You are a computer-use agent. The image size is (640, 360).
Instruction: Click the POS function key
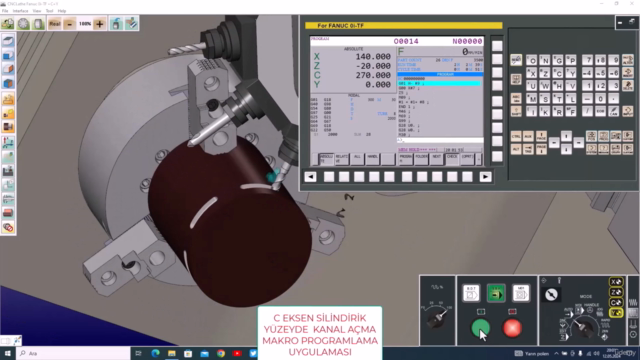click(591, 136)
